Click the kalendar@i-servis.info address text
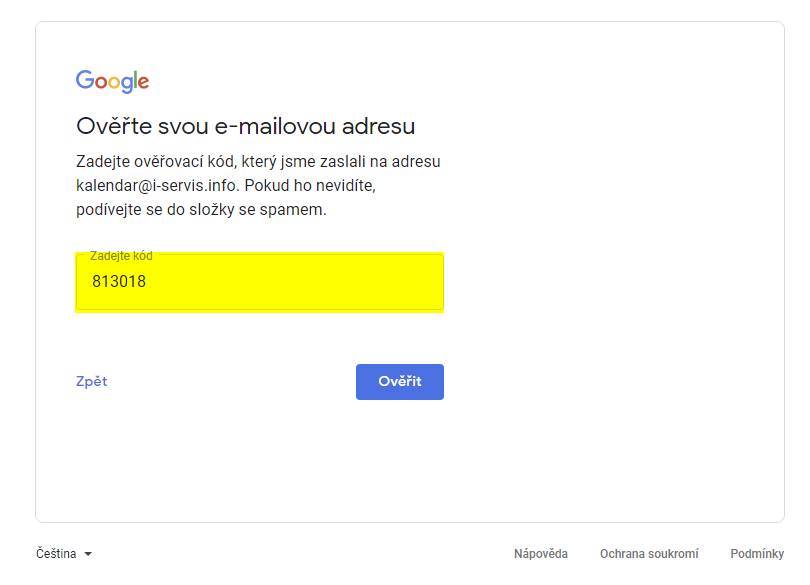 [x=158, y=185]
